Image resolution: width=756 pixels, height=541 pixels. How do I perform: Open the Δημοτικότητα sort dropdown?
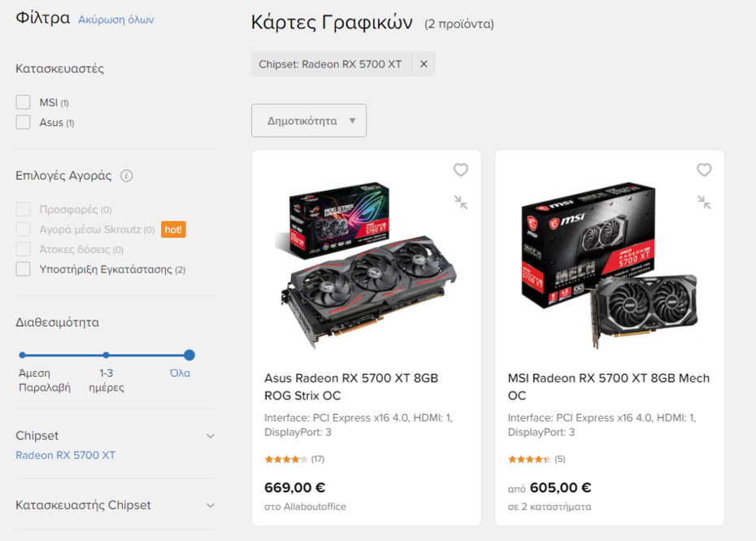[309, 120]
